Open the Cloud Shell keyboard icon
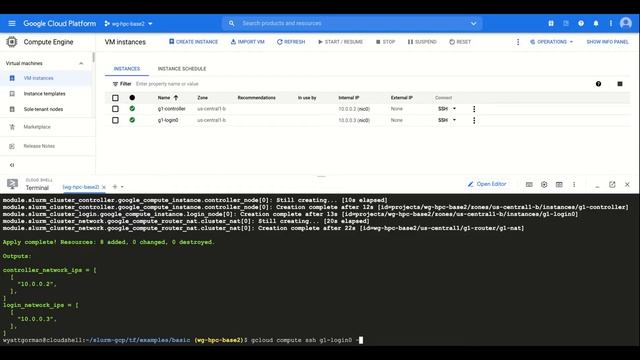This screenshot has height=360, width=640. (529, 184)
